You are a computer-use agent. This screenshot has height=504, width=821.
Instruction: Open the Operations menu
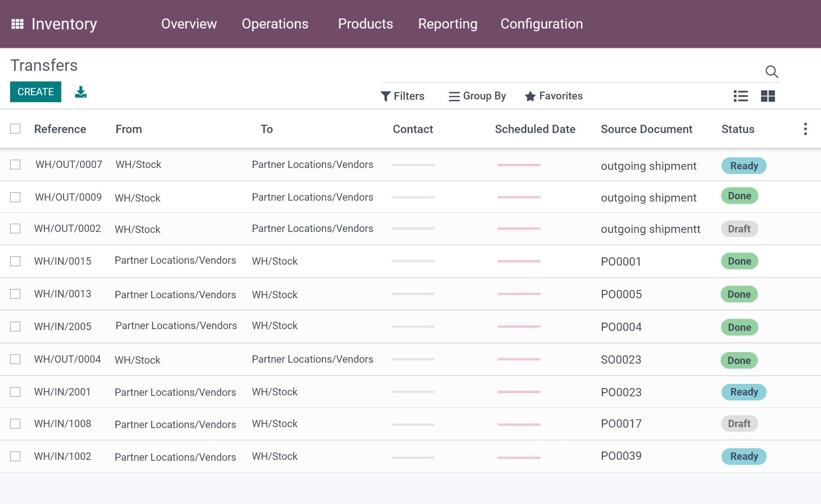click(275, 24)
